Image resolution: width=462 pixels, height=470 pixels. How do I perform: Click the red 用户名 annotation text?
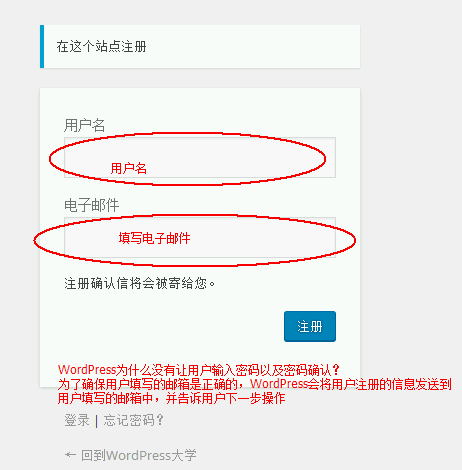[x=129, y=168]
